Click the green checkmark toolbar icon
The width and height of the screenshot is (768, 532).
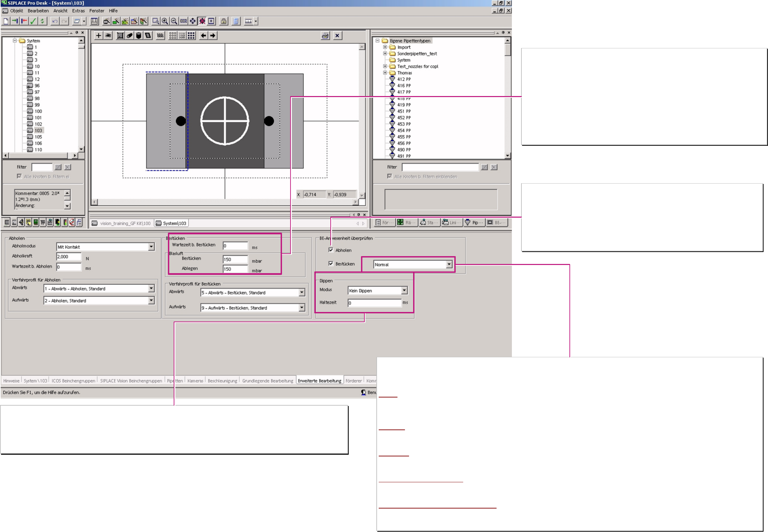pyautogui.click(x=33, y=21)
